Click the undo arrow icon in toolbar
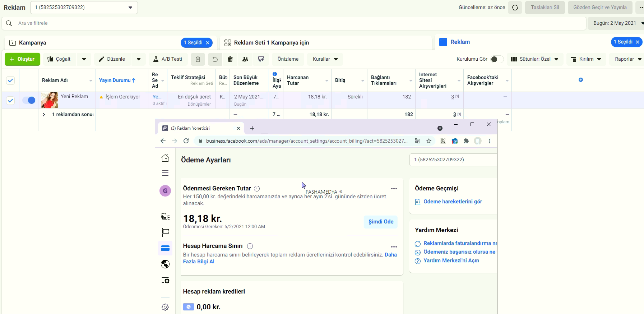The image size is (644, 314). 215,59
